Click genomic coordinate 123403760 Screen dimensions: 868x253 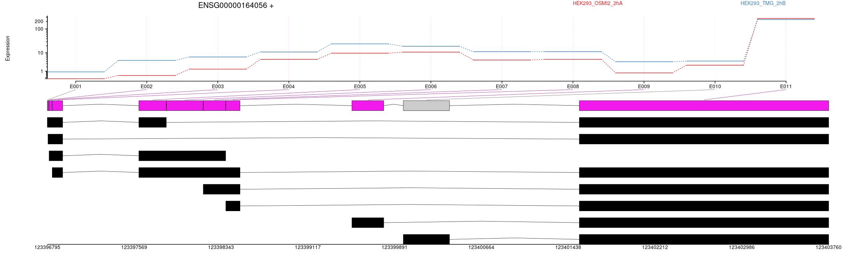coord(829,248)
